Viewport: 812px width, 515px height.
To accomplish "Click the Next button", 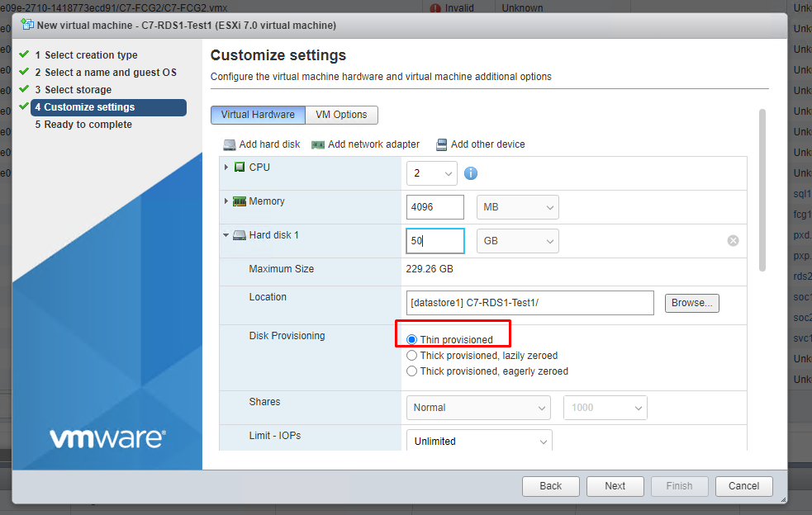I will coord(615,486).
